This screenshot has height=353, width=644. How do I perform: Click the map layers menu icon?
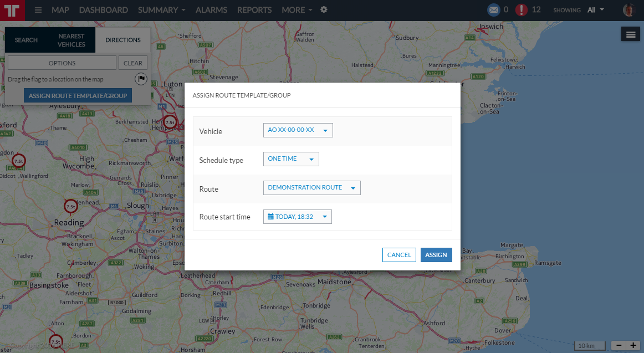pyautogui.click(x=630, y=34)
